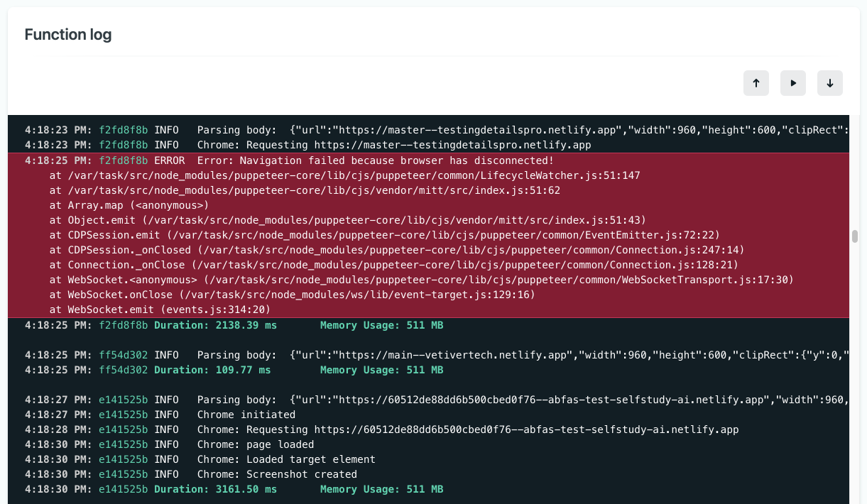The width and height of the screenshot is (867, 504).
Task: Click the Duration 109.77 ms entry
Action: coord(212,370)
